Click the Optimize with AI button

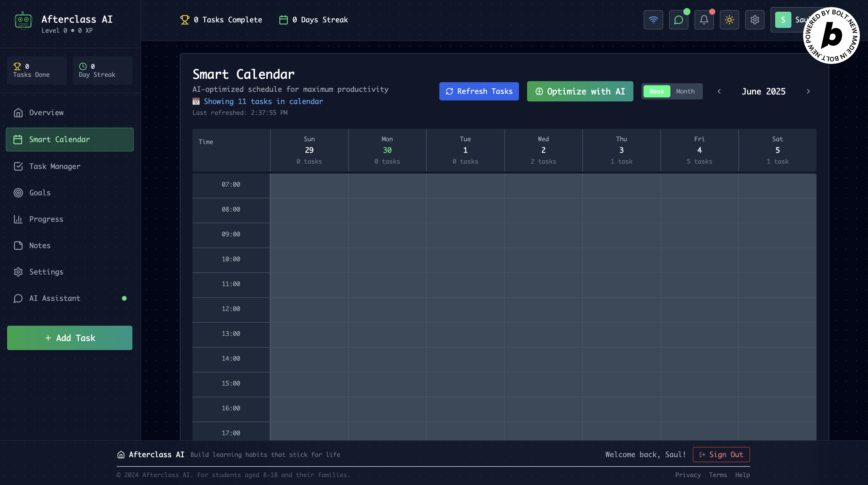pyautogui.click(x=580, y=91)
